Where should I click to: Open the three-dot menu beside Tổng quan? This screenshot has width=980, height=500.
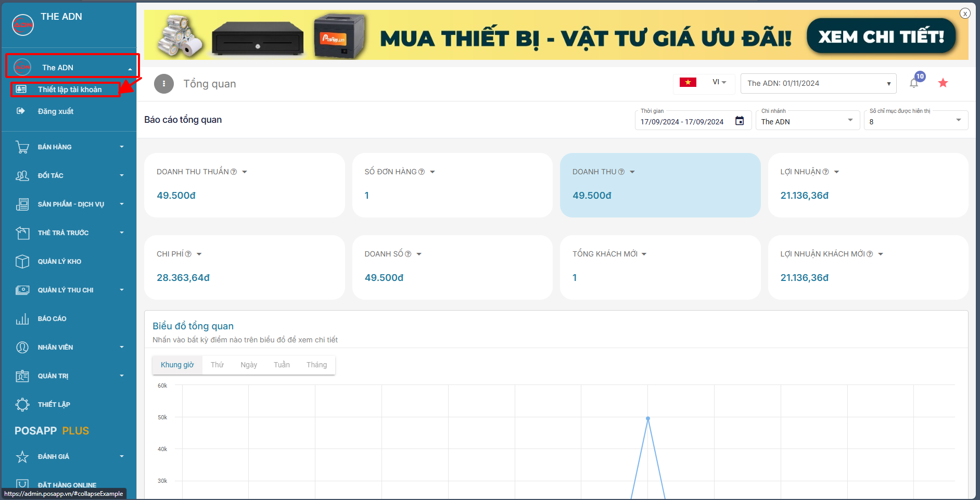tap(164, 84)
